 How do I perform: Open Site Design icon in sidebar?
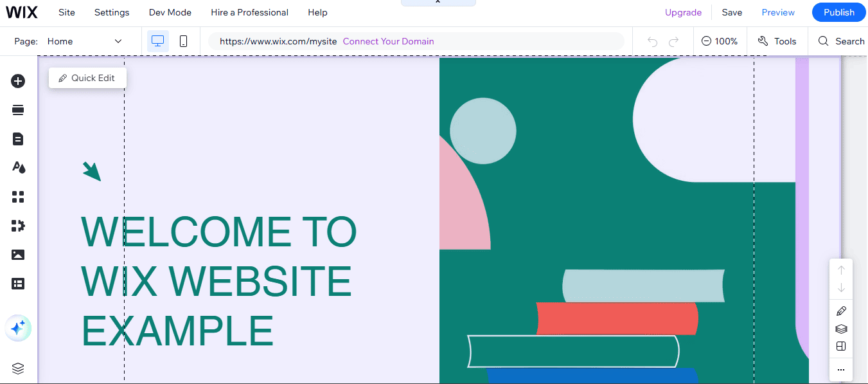(x=18, y=168)
